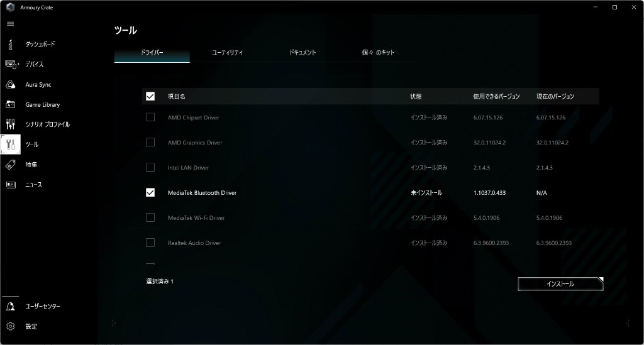Switch to the 個々 のキット tab
The height and width of the screenshot is (345, 644).
[x=378, y=53]
